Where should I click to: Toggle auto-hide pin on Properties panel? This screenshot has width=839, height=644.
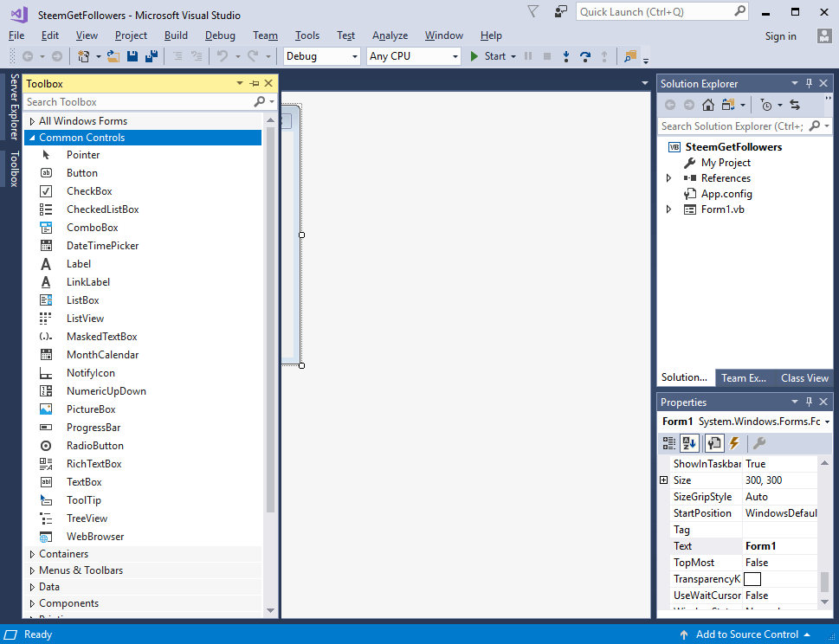point(809,402)
